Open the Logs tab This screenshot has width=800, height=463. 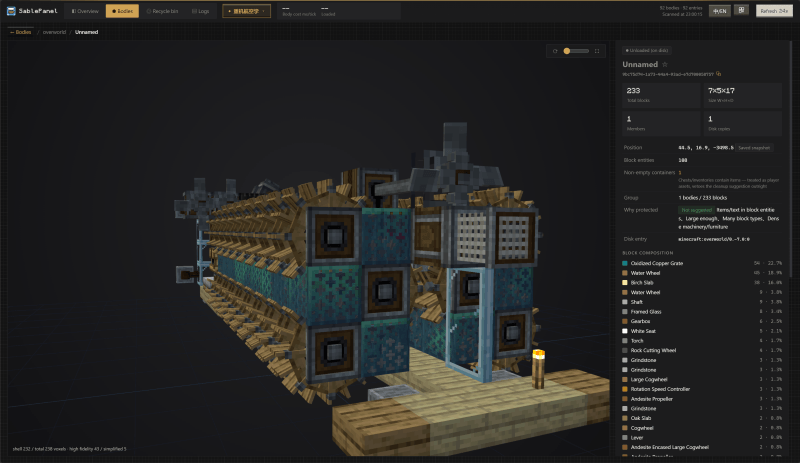point(201,11)
